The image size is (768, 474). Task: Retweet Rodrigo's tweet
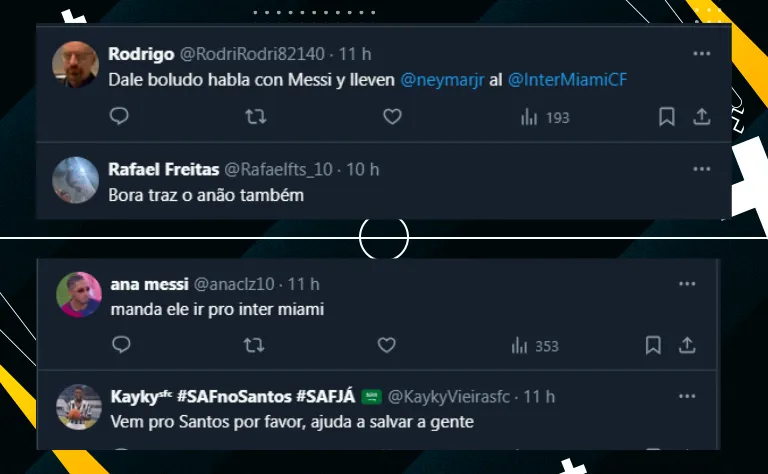click(x=255, y=117)
